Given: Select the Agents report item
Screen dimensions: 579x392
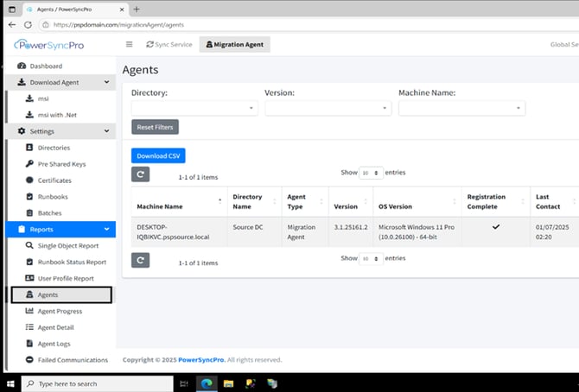Looking at the screenshot, I should 61,295.
